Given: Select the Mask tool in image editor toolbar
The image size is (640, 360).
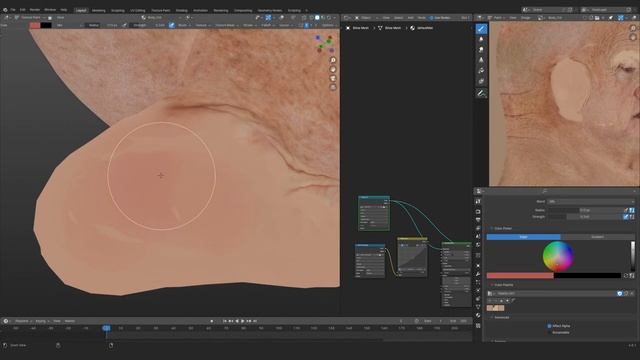Looking at the screenshot, I should coord(481,82).
